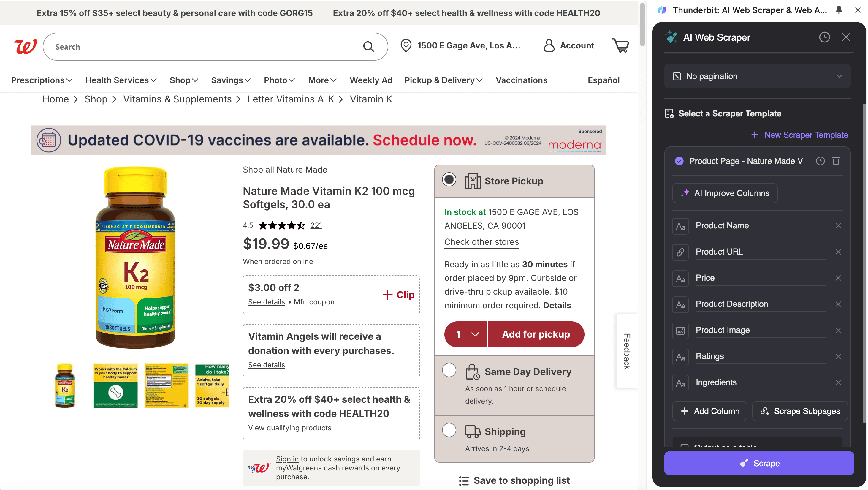The width and height of the screenshot is (868, 490).
Task: Select the Store Pickup radio option
Action: (449, 180)
